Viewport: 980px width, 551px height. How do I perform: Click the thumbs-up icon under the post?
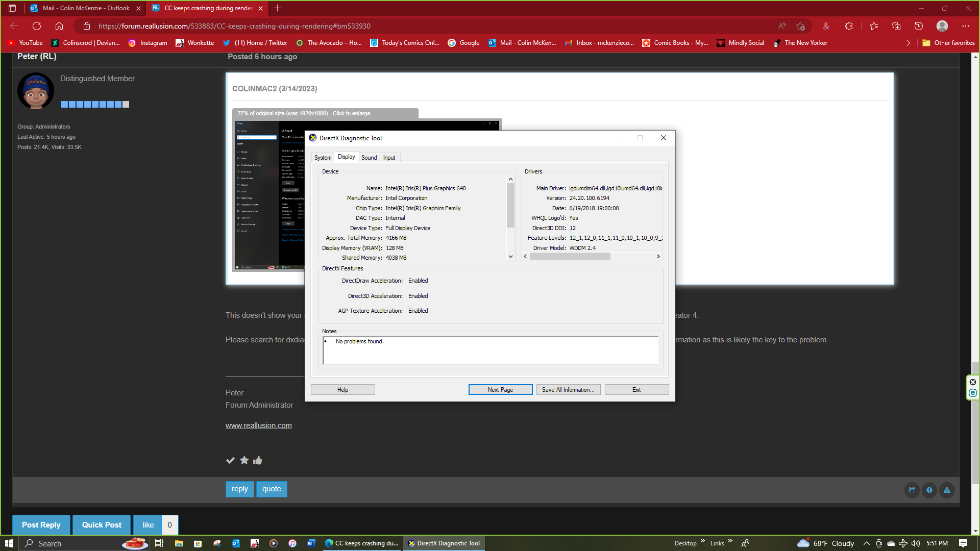[x=258, y=461]
